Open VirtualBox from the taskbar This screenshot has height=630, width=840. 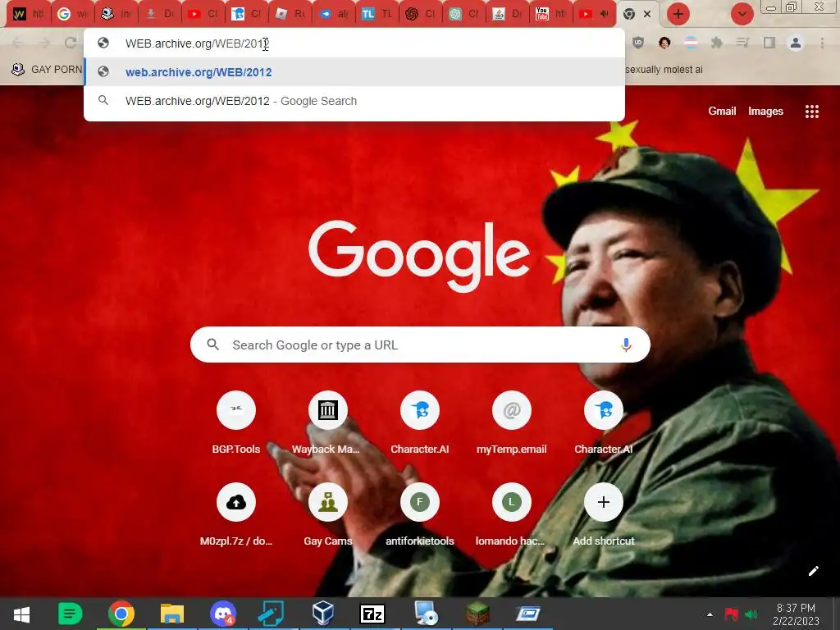coord(323,614)
